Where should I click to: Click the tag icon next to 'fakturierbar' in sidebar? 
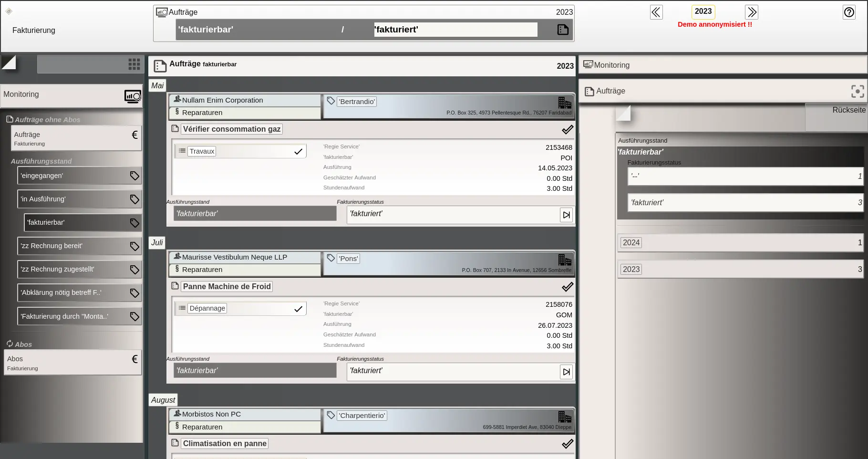(x=134, y=222)
